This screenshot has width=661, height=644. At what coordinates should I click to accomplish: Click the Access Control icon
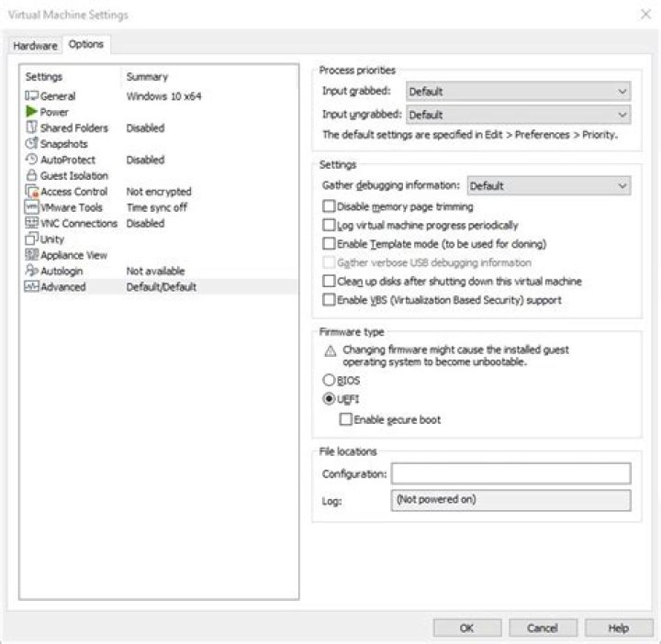point(32,191)
